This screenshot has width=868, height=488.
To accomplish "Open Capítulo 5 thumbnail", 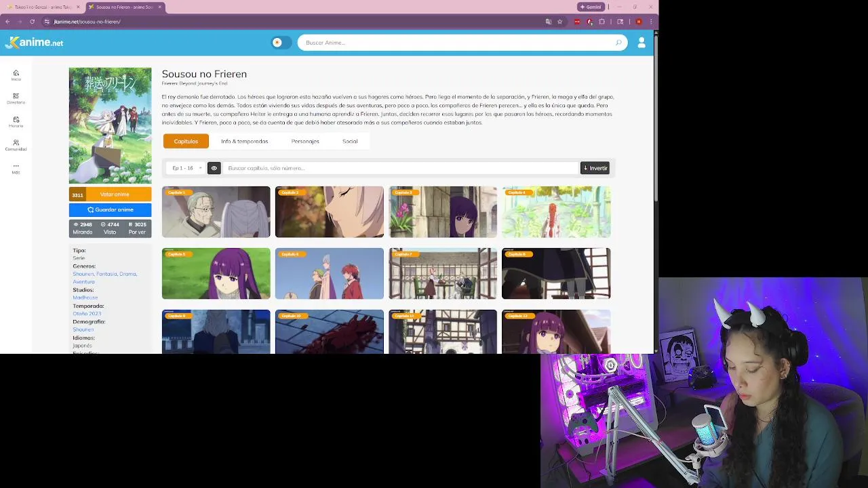I will click(216, 274).
